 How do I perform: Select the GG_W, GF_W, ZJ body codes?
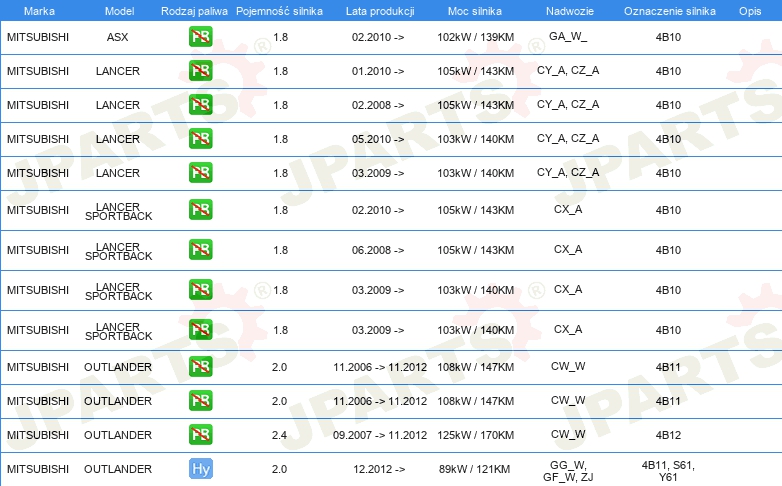(568, 471)
